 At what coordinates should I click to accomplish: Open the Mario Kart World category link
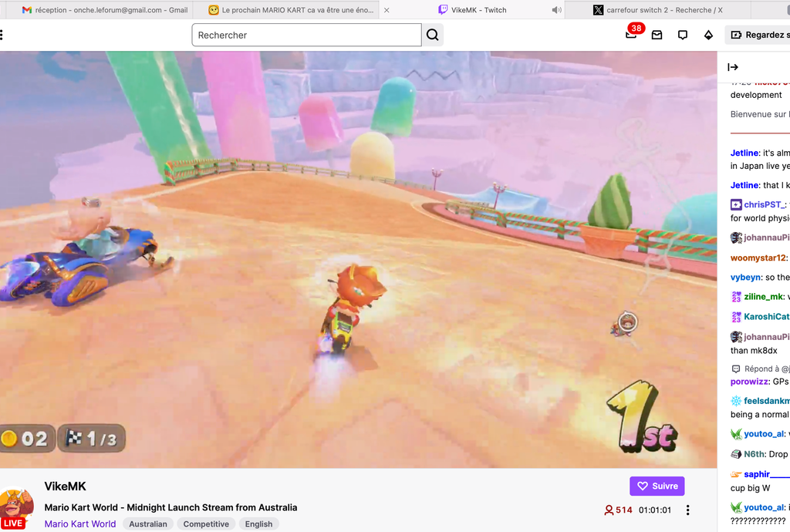tap(80, 524)
